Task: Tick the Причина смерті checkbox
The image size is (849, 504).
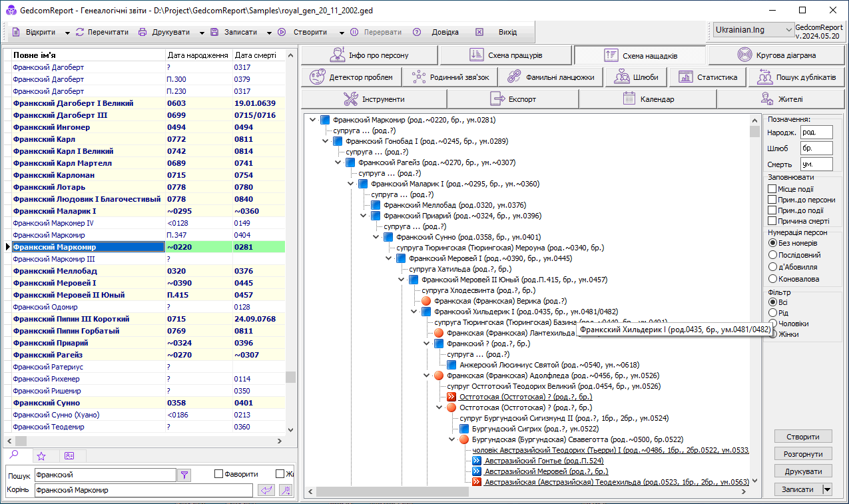Action: (772, 221)
